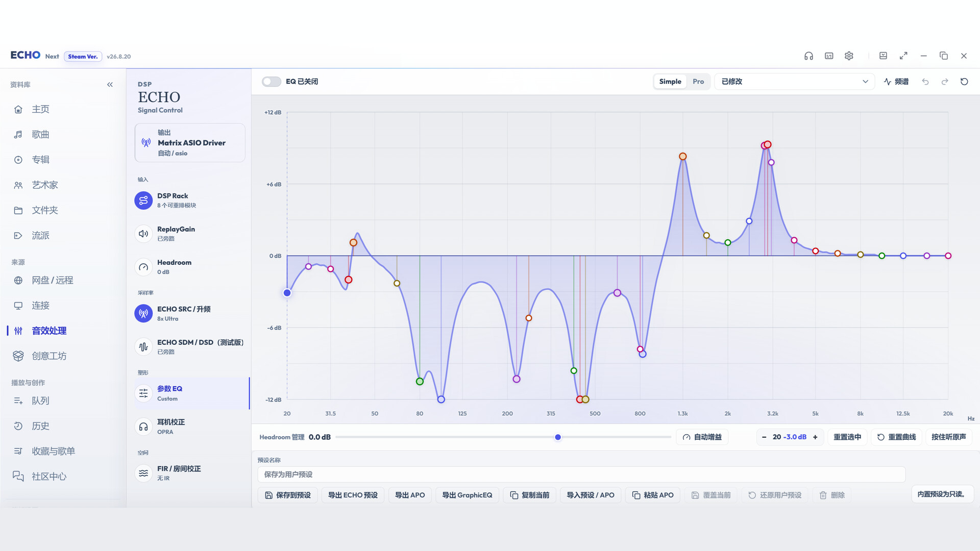Open ECHO SDM / DSD module
Image resolution: width=980 pixels, height=551 pixels.
point(190,347)
